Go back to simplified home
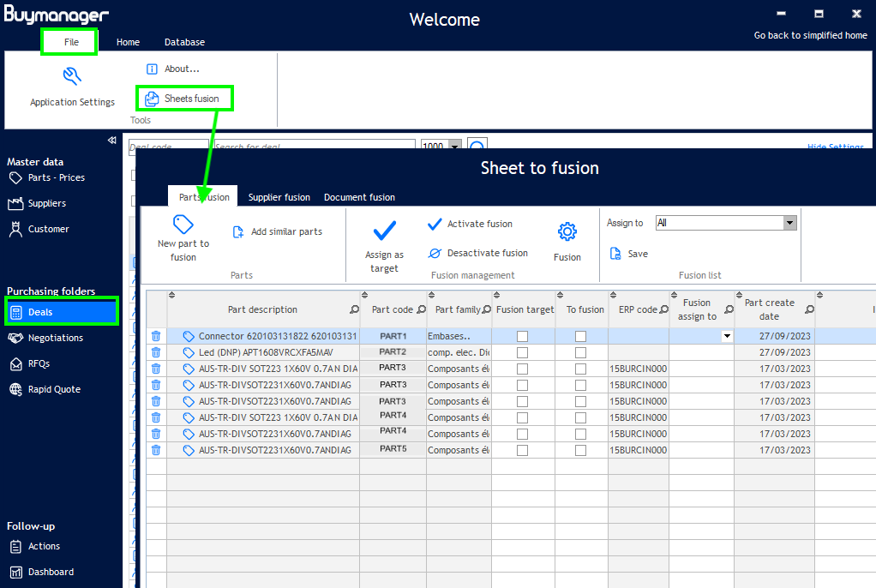 point(810,35)
